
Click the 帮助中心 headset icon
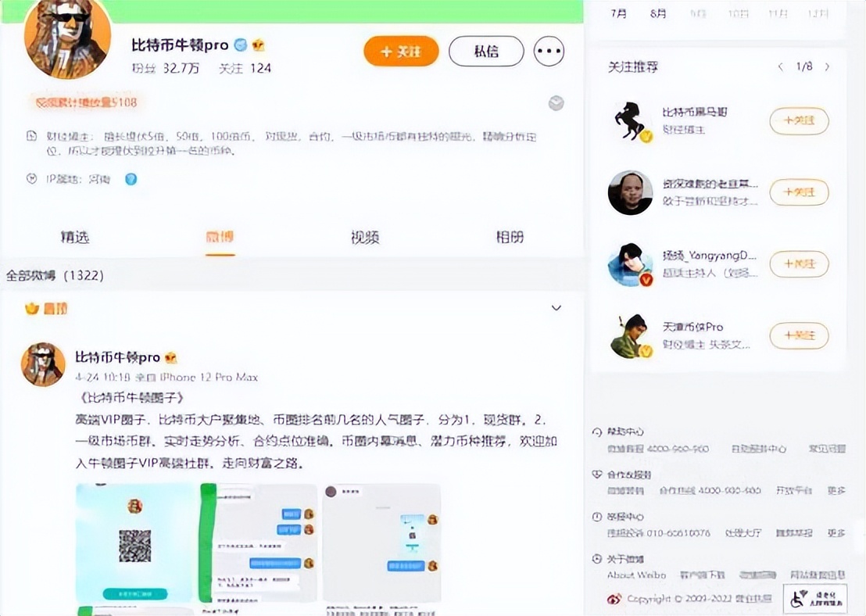596,432
